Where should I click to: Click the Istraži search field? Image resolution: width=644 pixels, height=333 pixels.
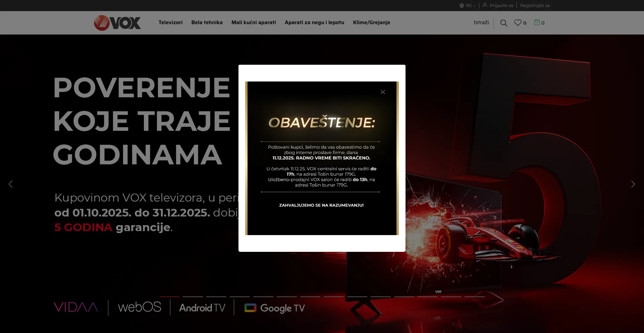pyautogui.click(x=481, y=22)
